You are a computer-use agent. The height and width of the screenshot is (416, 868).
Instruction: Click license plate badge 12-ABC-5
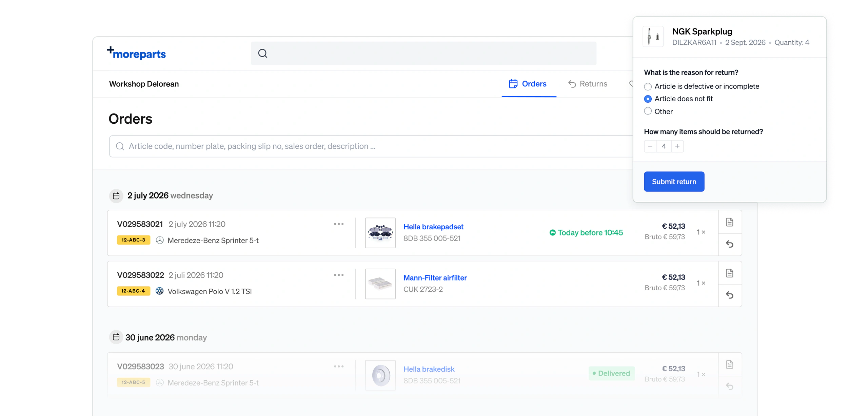pos(133,382)
